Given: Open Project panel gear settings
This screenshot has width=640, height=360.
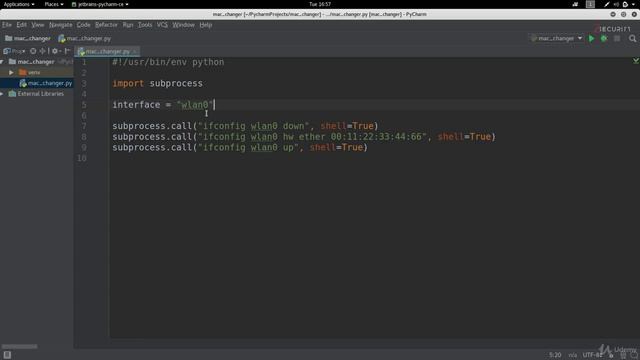Looking at the screenshot, I should [55, 51].
